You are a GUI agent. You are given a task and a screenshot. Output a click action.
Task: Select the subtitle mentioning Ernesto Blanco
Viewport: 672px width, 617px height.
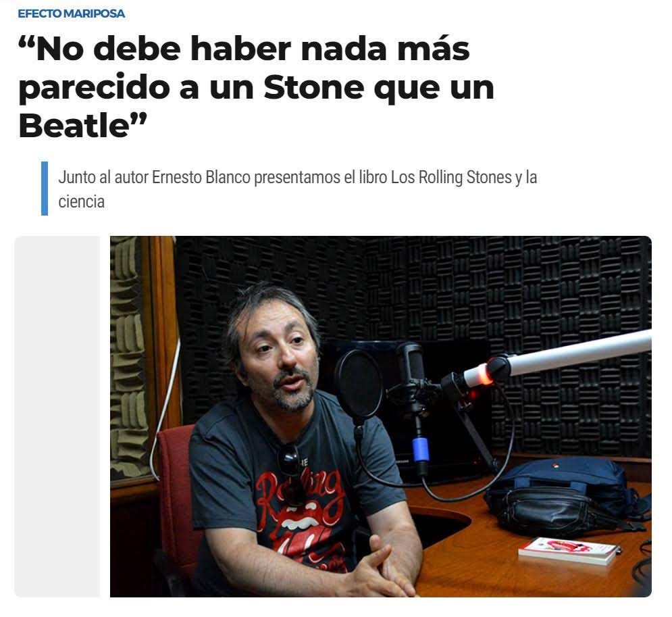pyautogui.click(x=297, y=189)
